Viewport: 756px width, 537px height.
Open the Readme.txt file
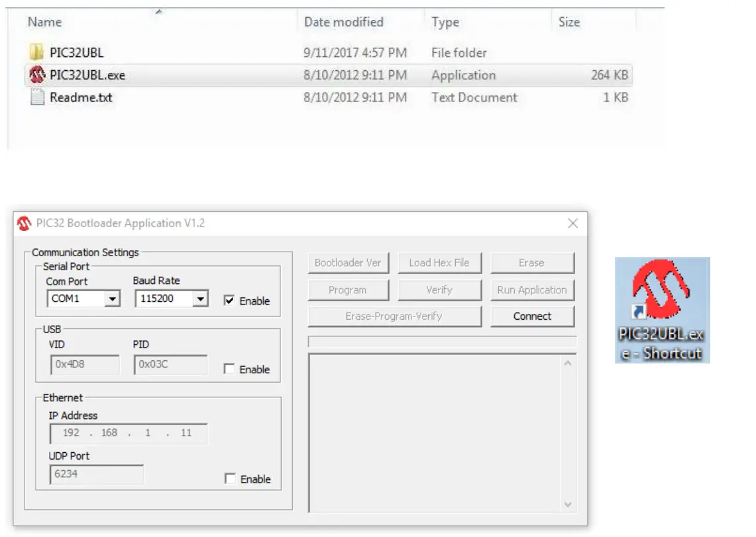(80, 97)
